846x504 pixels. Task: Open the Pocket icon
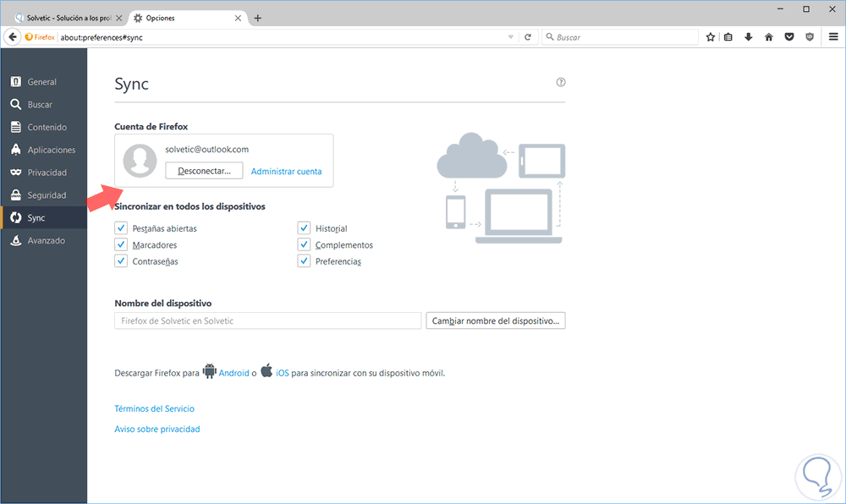point(789,37)
